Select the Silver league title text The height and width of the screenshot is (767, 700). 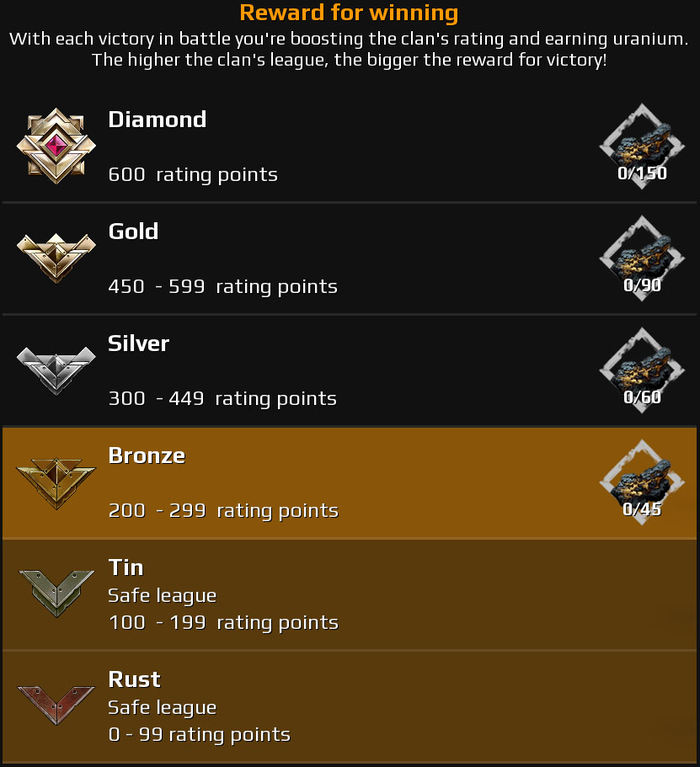[138, 344]
